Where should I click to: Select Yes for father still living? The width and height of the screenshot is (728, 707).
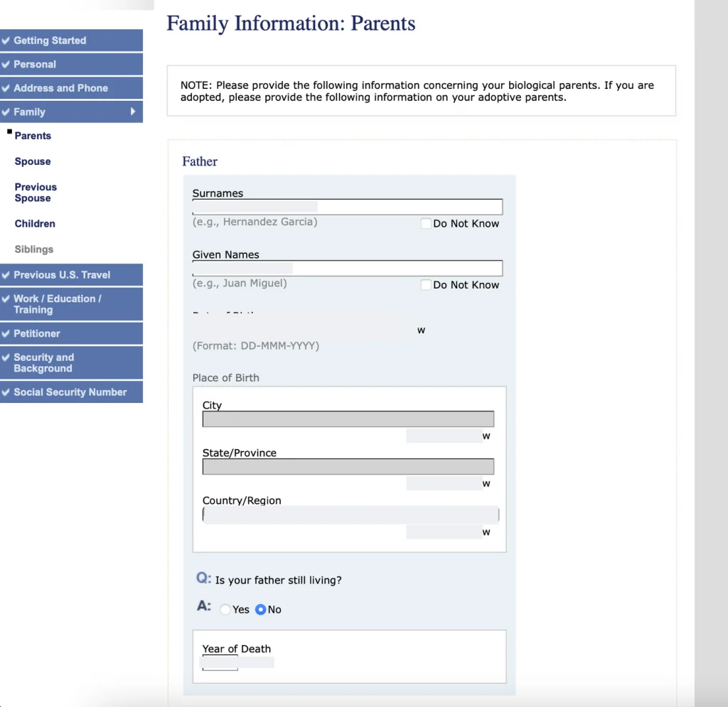(225, 610)
